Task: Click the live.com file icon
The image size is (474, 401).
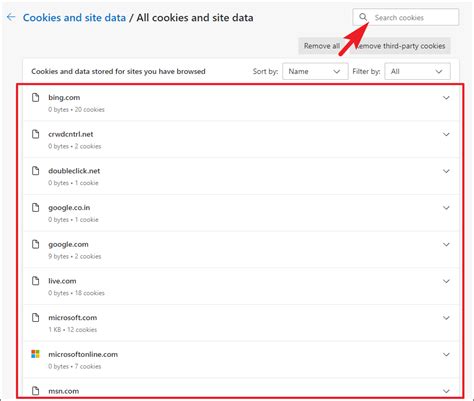Action: [x=35, y=281]
